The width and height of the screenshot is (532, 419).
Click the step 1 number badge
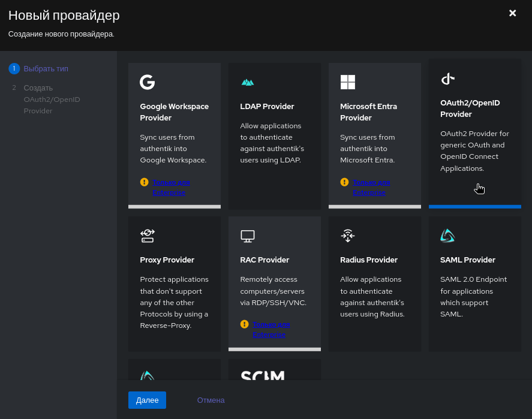tap(14, 68)
